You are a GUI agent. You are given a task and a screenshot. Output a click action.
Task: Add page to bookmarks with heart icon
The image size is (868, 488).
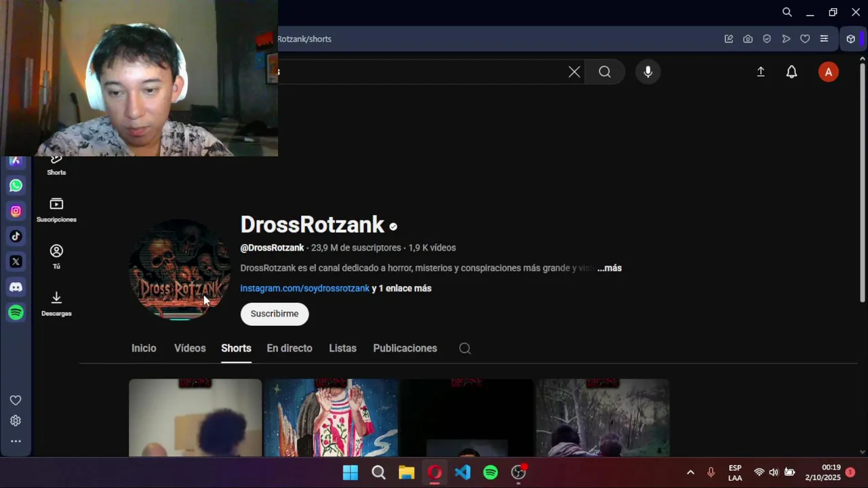pyautogui.click(x=805, y=39)
